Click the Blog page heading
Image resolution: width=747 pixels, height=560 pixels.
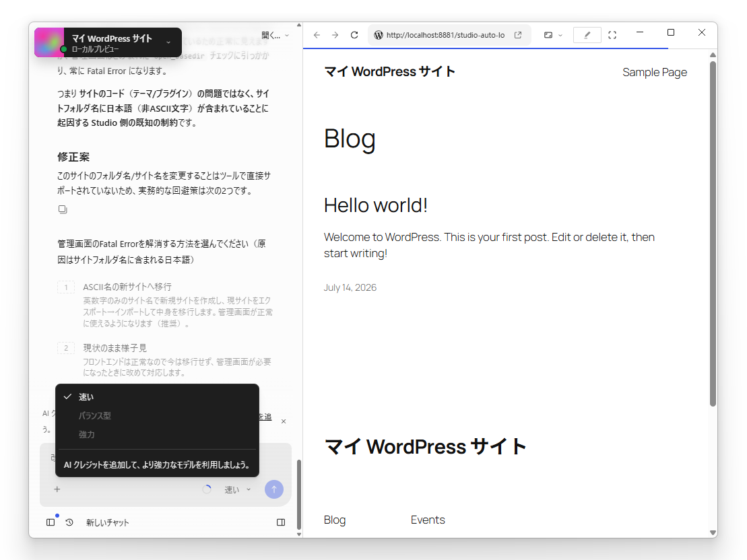pyautogui.click(x=350, y=139)
